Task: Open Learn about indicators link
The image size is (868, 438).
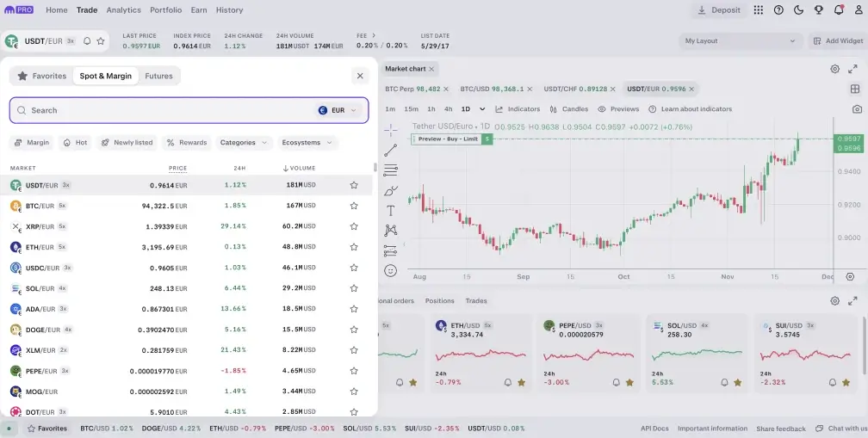Action: coord(691,109)
